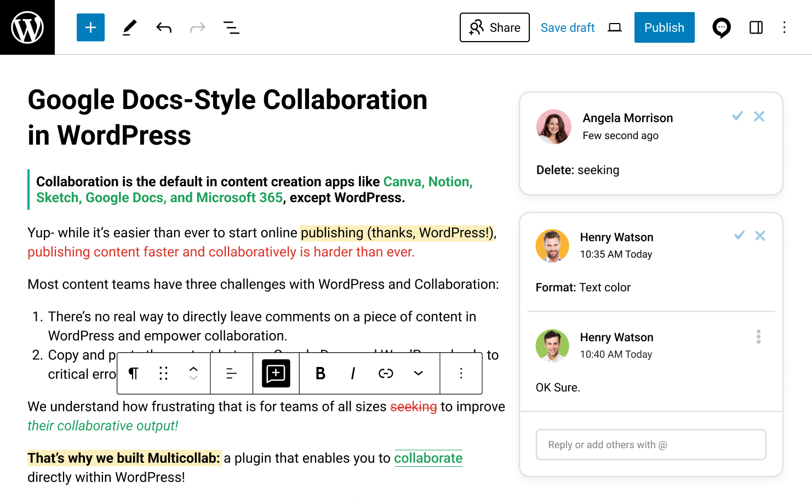Select the pencil edit tool
The image size is (812, 504).
click(129, 27)
